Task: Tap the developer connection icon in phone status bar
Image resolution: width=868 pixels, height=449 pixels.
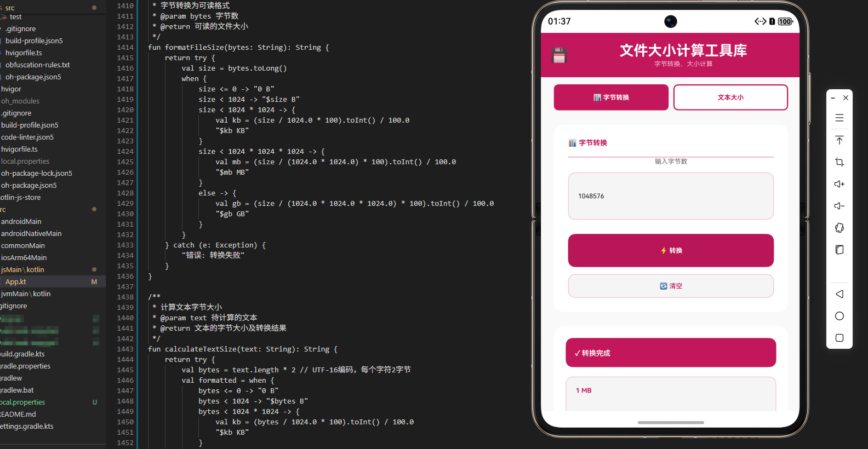Action: tap(760, 21)
